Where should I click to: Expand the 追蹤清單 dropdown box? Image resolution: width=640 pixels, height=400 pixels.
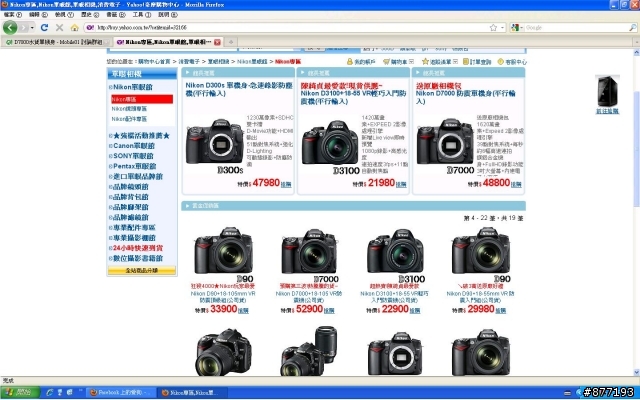(x=456, y=62)
